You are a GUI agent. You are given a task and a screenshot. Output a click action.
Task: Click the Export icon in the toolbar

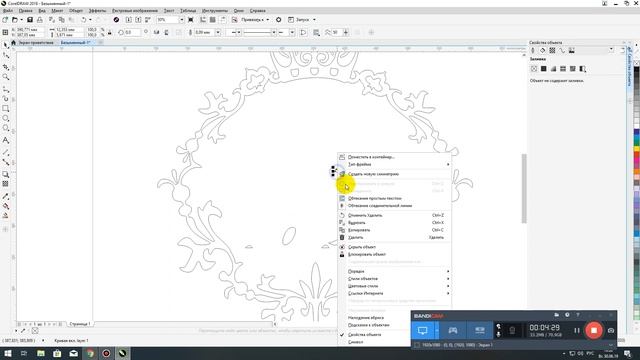click(x=138, y=20)
